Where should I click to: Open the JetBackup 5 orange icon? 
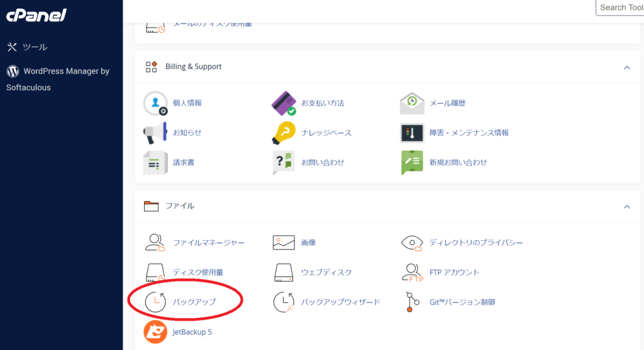[155, 332]
